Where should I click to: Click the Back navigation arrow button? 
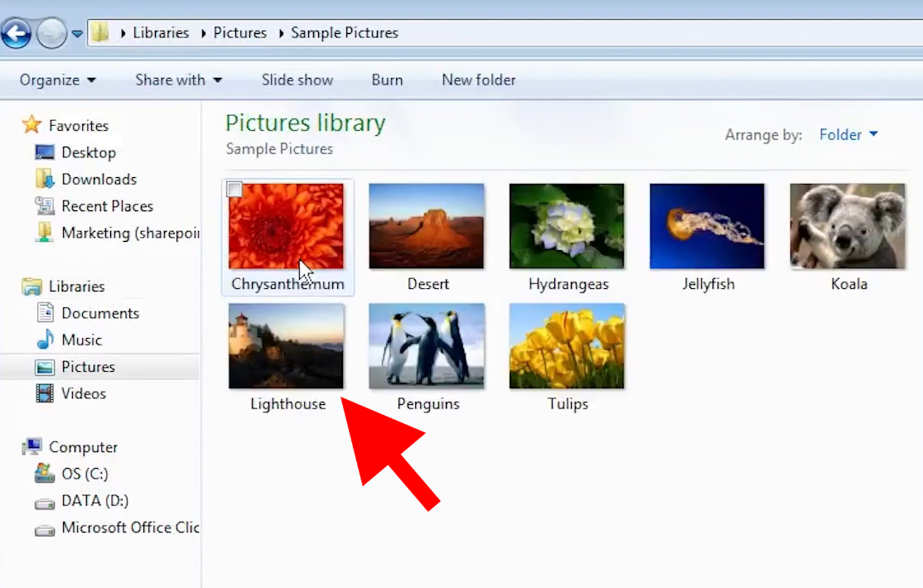pos(17,33)
